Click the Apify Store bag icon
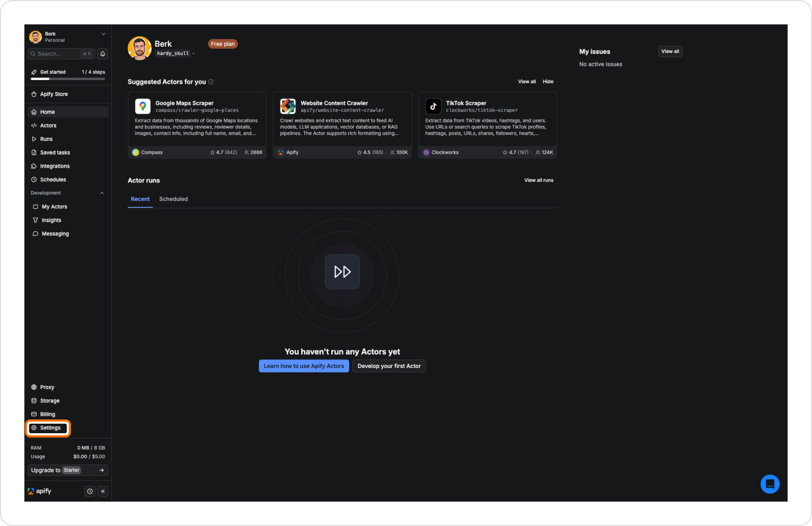This screenshot has height=526, width=812. coord(34,94)
